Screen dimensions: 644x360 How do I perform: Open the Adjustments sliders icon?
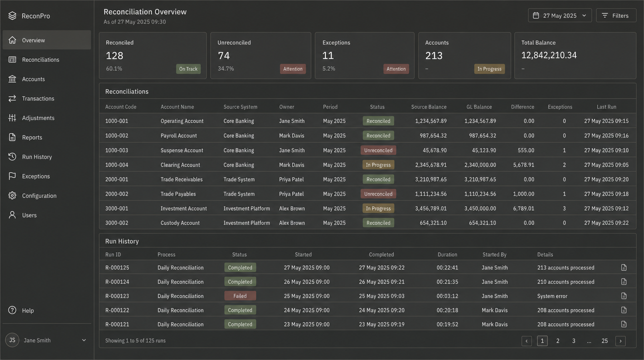pyautogui.click(x=12, y=118)
